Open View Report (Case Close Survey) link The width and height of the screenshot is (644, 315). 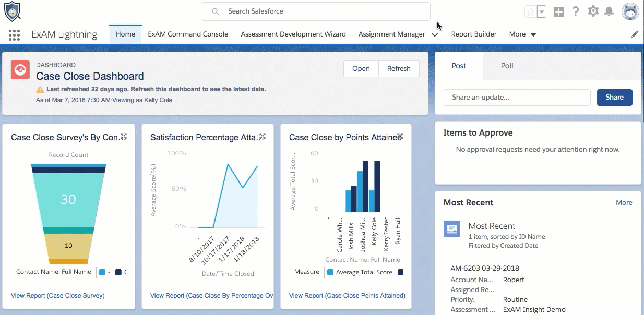(58, 296)
